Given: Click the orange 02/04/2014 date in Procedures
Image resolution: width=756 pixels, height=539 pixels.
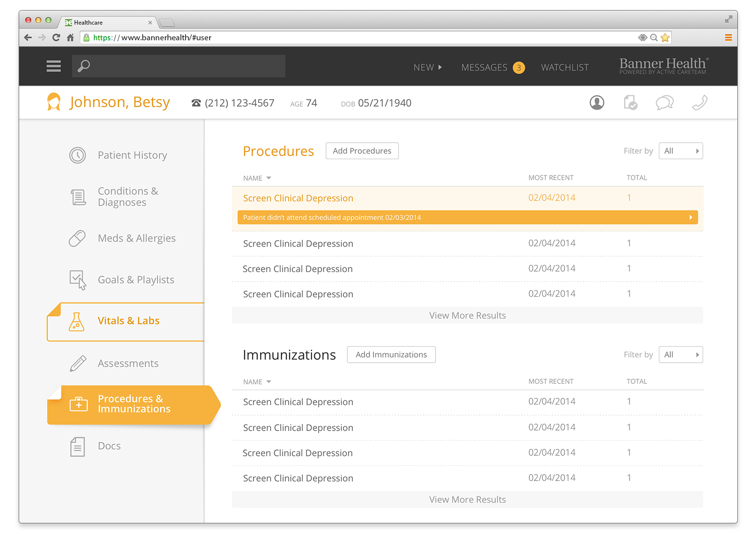Looking at the screenshot, I should pos(552,198).
